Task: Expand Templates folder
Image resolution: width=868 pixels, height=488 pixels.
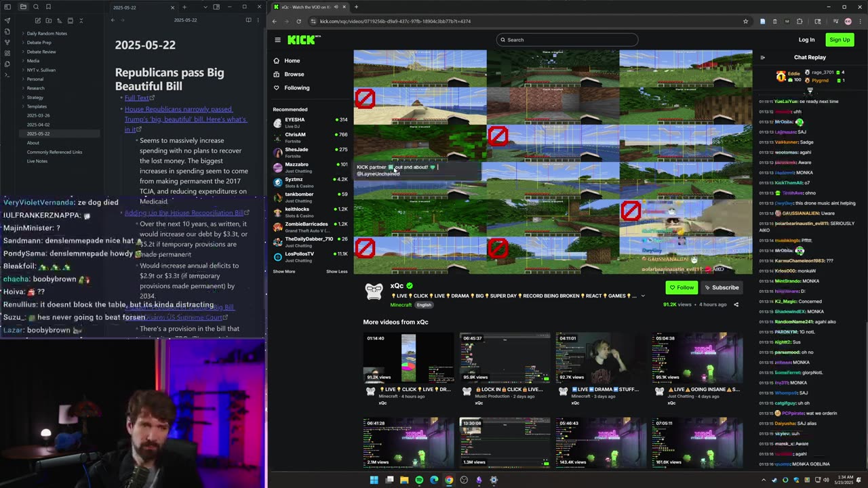Action: tap(37, 106)
